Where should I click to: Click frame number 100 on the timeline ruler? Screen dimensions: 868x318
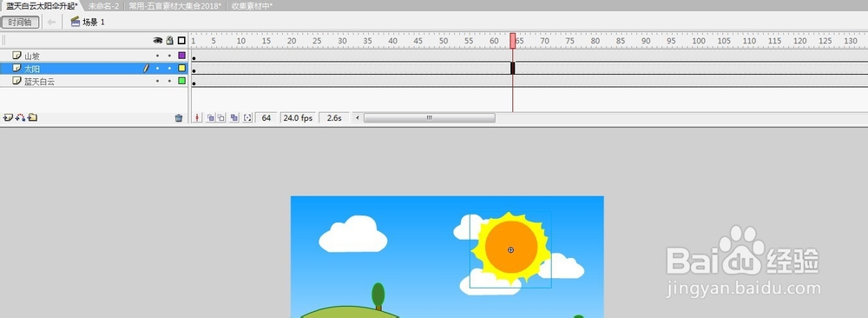699,41
